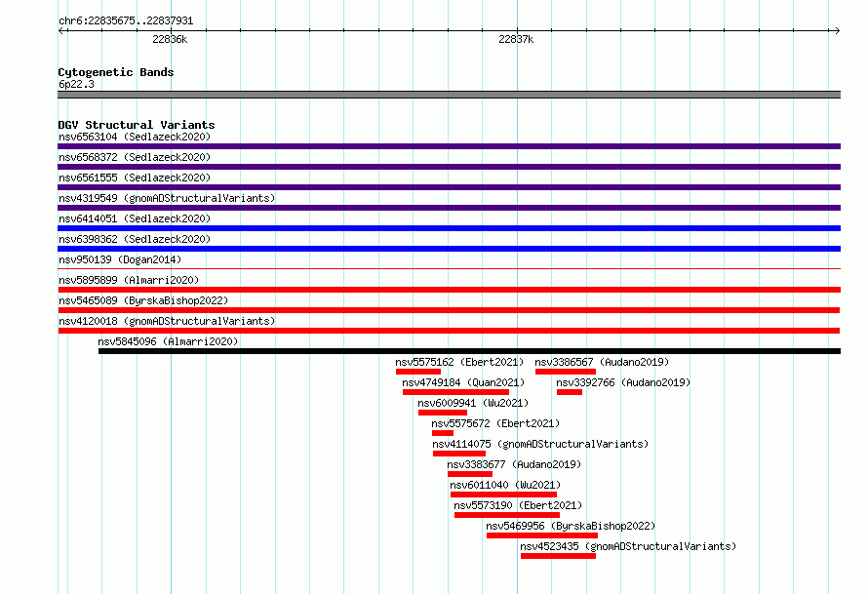Click the purple bar for nsv4319549
Image resolution: width=868 pixels, height=594 pixels.
coord(449,208)
